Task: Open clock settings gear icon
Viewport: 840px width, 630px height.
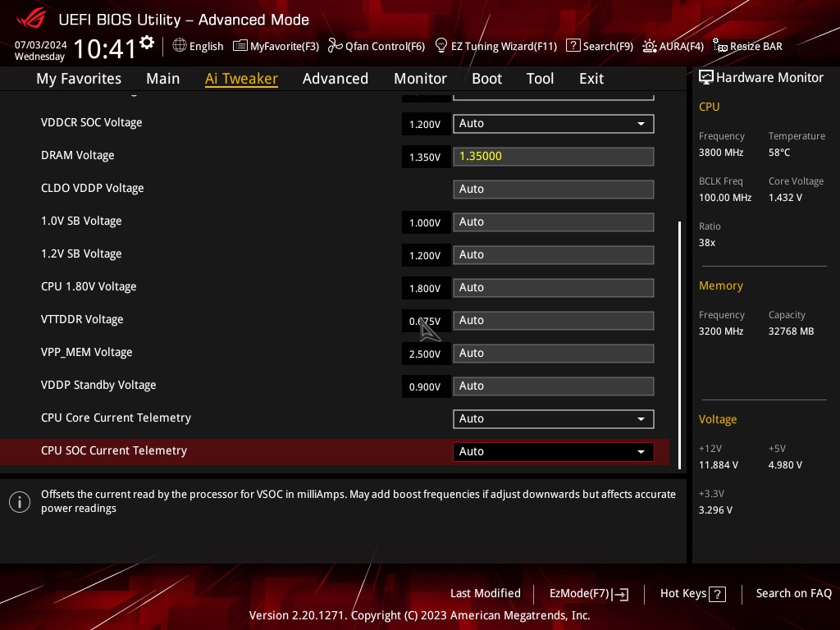Action: click(147, 43)
